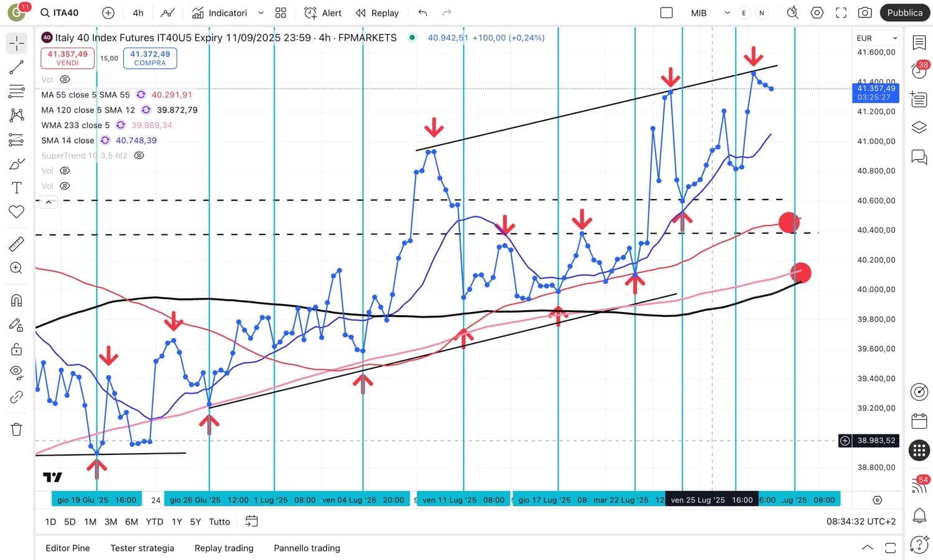Redo the last chart action
The height and width of the screenshot is (560, 933).
(447, 12)
